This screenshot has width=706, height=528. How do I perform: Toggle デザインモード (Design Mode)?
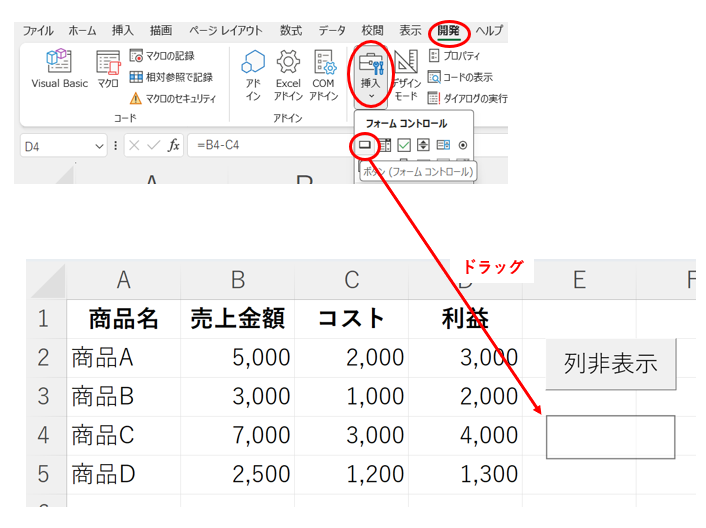406,74
